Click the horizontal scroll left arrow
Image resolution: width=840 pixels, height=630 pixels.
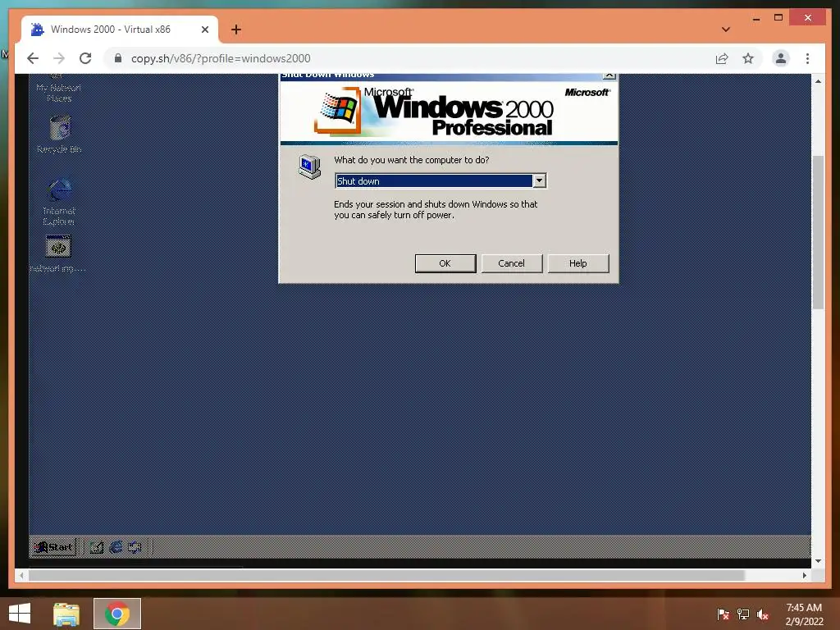click(21, 575)
